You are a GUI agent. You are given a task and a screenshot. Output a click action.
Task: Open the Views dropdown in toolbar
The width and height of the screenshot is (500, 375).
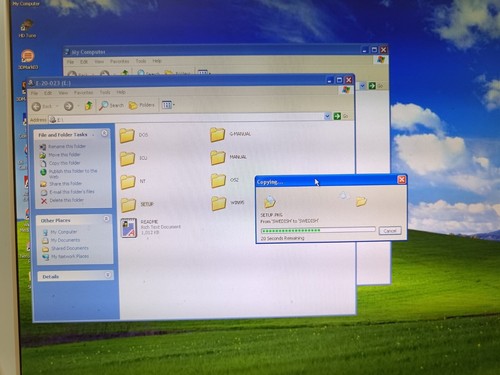(x=168, y=105)
